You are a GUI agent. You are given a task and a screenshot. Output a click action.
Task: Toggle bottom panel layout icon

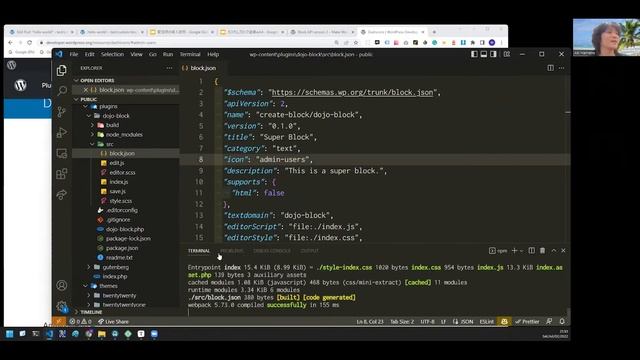click(x=484, y=54)
